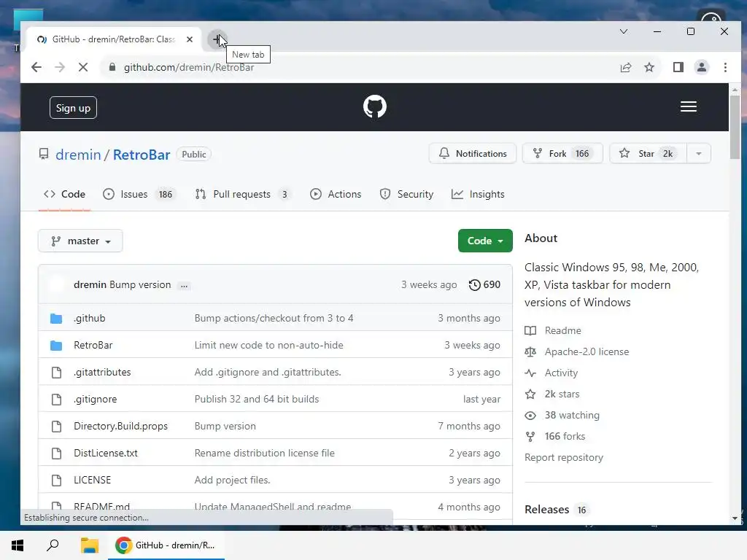This screenshot has height=560, width=747.
Task: View the 38 watching link
Action: tap(562, 415)
